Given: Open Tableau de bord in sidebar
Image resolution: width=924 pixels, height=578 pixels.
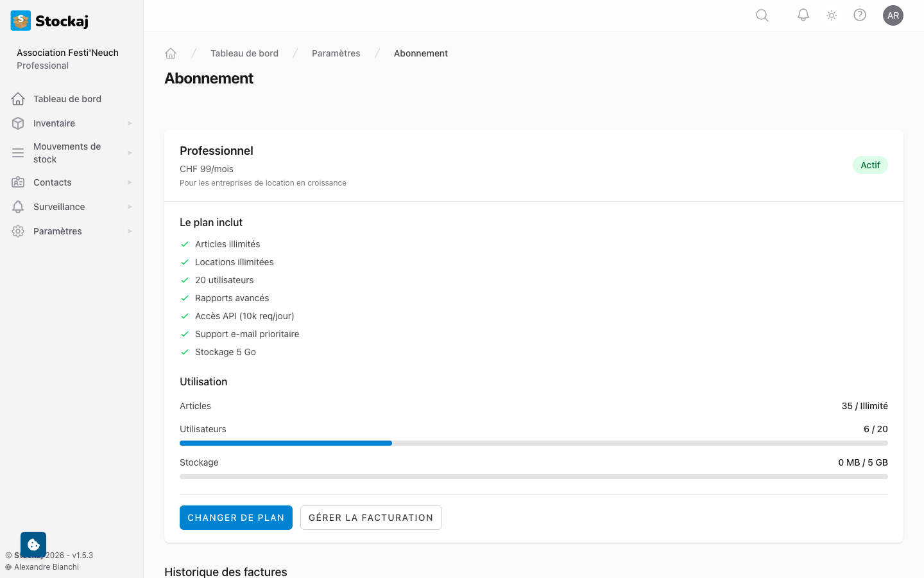Looking at the screenshot, I should click(72, 99).
